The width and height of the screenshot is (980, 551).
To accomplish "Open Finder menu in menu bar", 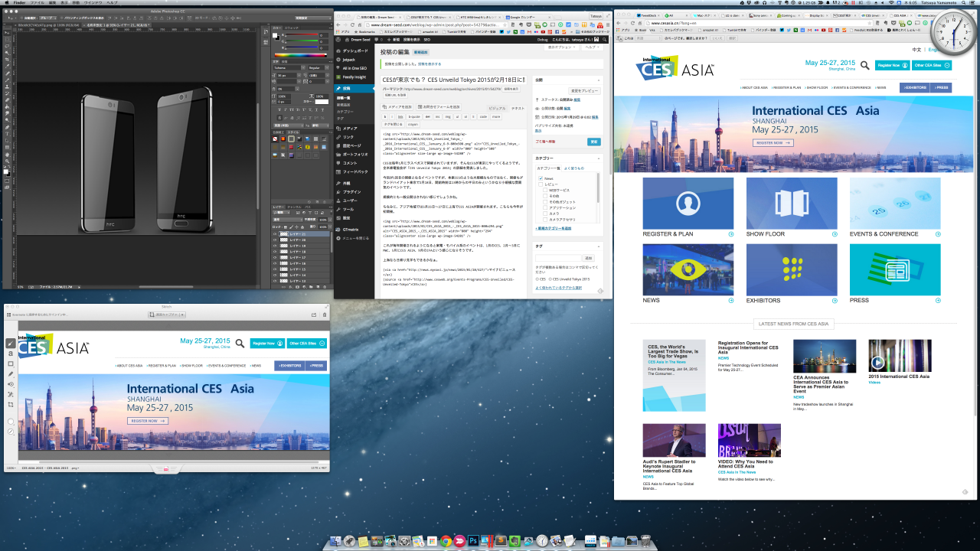I will pyautogui.click(x=19, y=3).
